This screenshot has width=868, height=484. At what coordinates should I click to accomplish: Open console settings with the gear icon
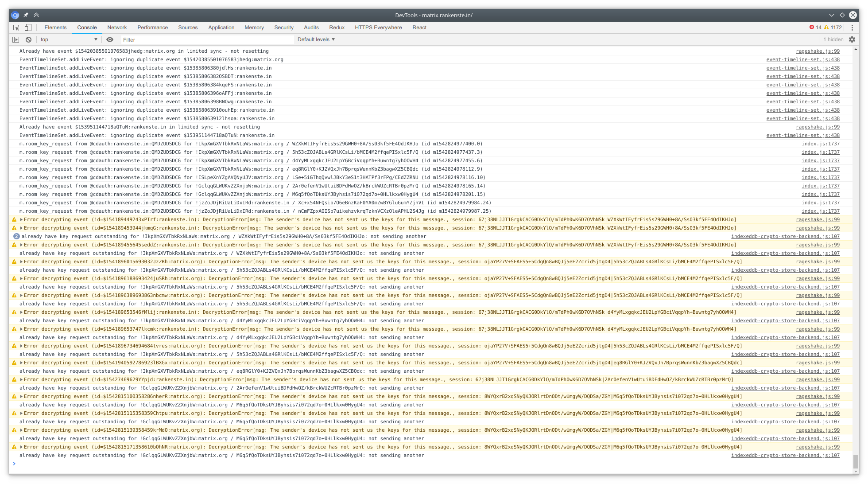[x=852, y=39]
